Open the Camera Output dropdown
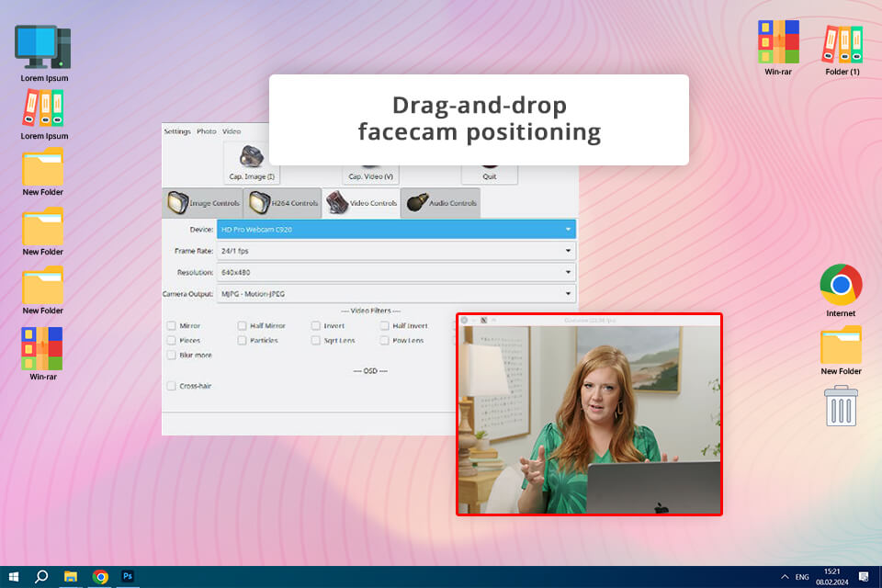This screenshot has width=882, height=588. tap(396, 294)
